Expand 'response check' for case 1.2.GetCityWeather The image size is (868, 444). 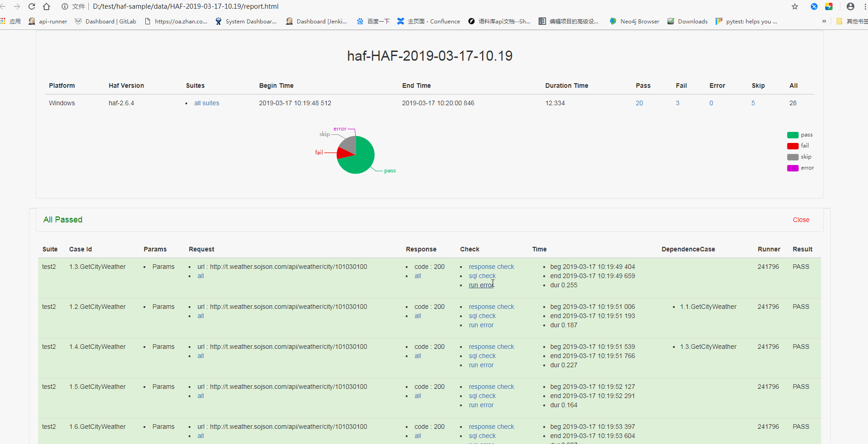491,307
